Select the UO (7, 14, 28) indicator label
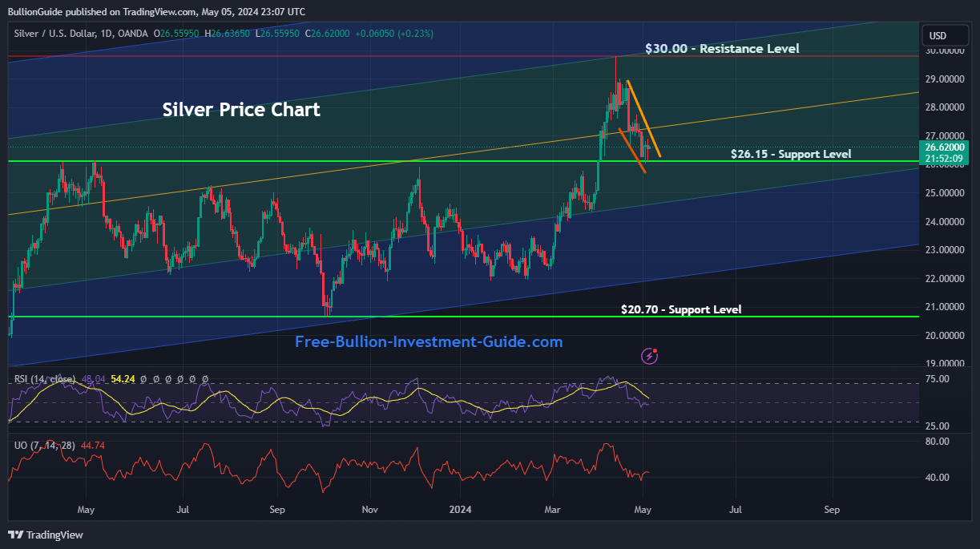 point(45,445)
